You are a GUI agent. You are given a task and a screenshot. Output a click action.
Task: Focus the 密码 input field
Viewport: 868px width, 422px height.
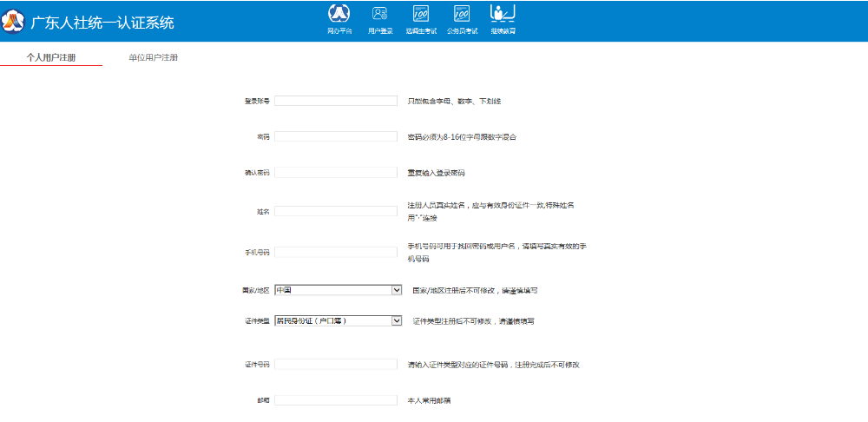(x=336, y=136)
